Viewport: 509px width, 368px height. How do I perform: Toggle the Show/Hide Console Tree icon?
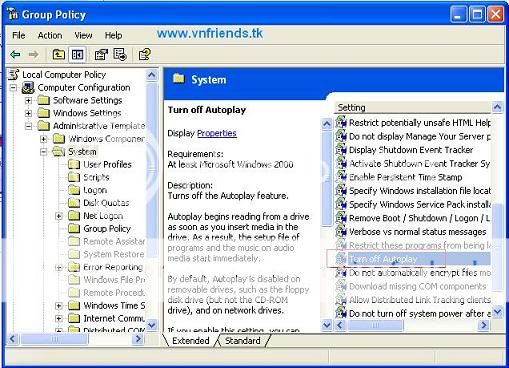77,54
